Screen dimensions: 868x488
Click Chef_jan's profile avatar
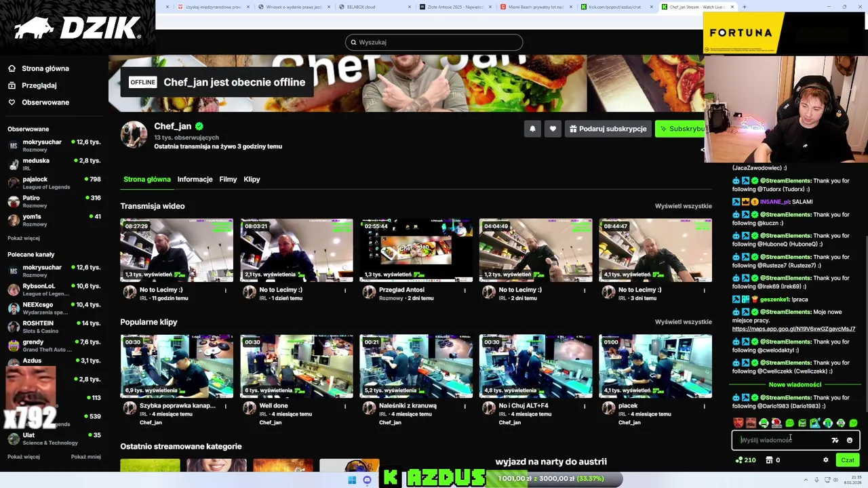(134, 135)
